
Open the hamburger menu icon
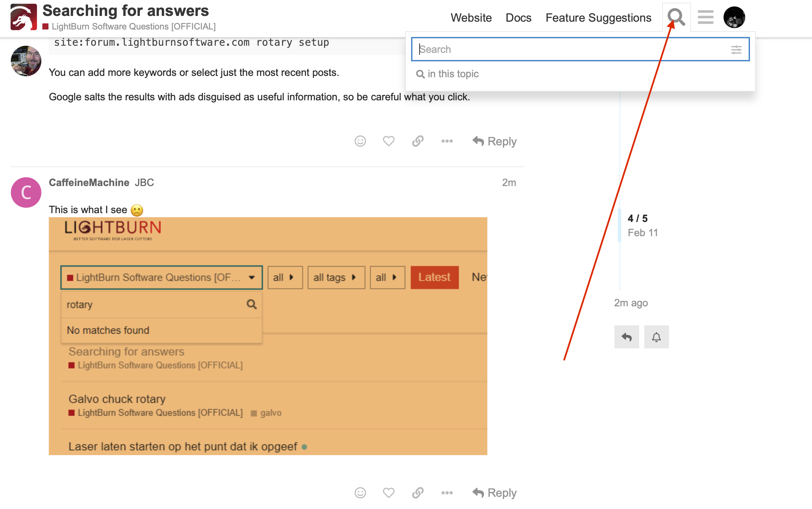(706, 17)
